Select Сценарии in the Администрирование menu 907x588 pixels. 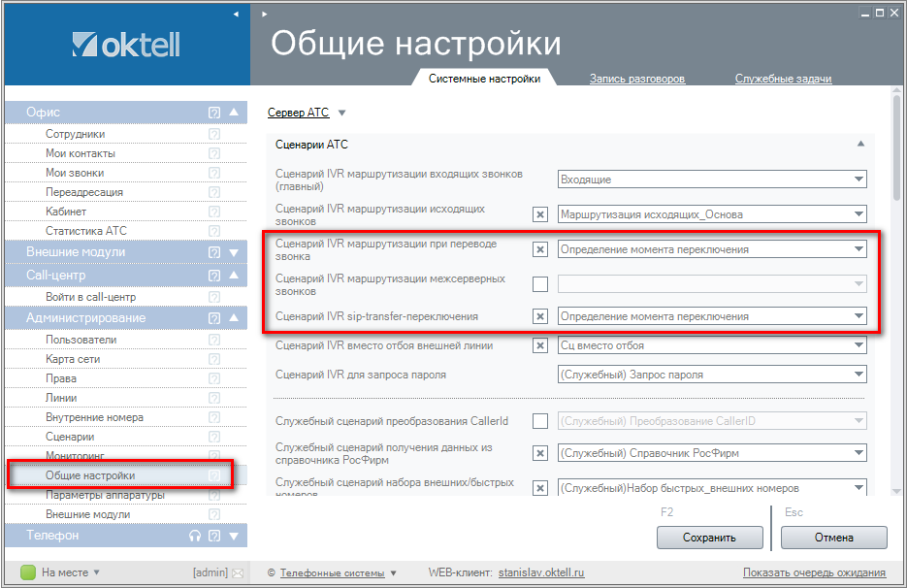pos(70,437)
